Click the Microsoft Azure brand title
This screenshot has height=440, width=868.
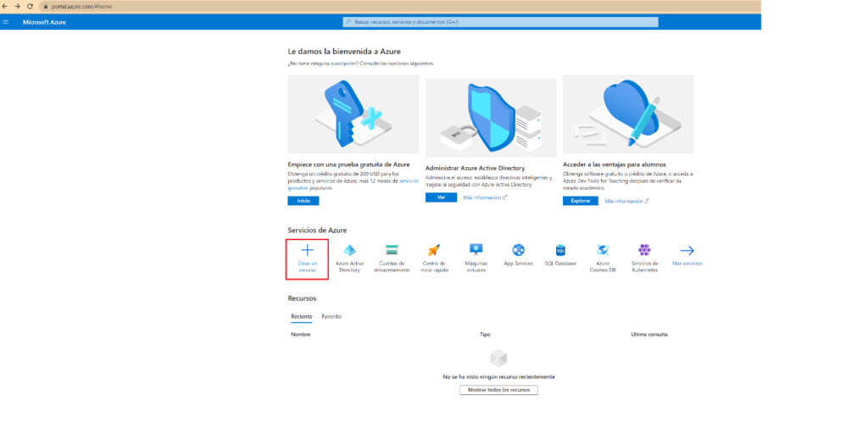click(44, 22)
